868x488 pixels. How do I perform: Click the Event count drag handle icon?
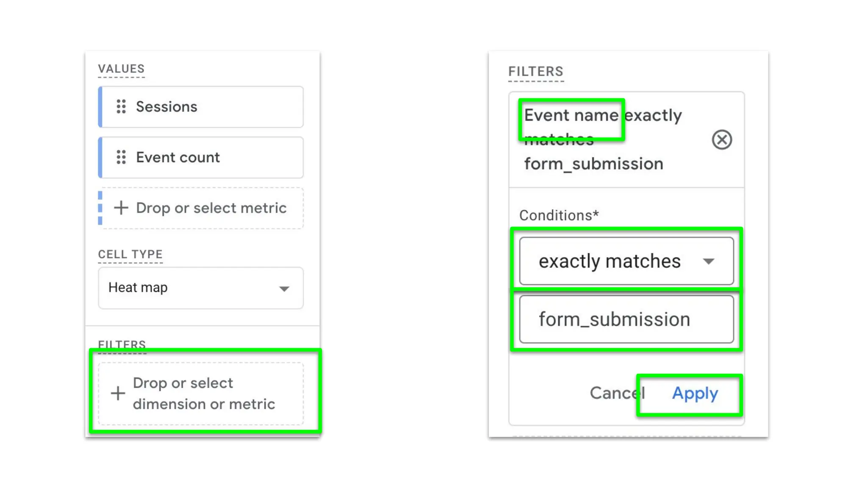tap(121, 157)
